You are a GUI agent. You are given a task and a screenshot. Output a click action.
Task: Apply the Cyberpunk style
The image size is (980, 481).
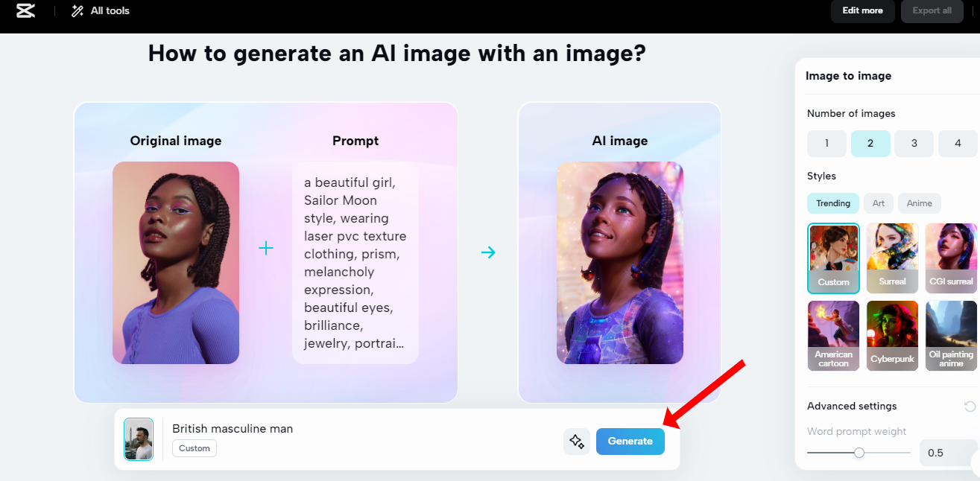[x=892, y=334]
